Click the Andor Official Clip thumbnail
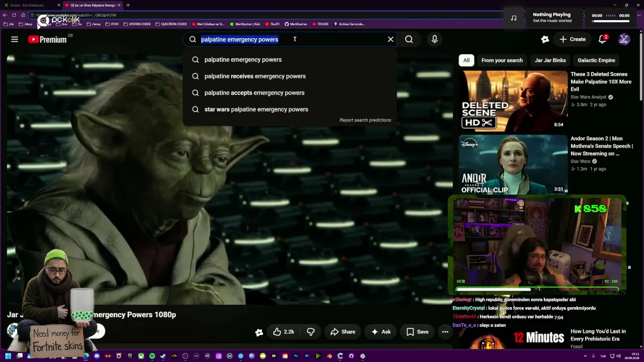 tap(513, 164)
